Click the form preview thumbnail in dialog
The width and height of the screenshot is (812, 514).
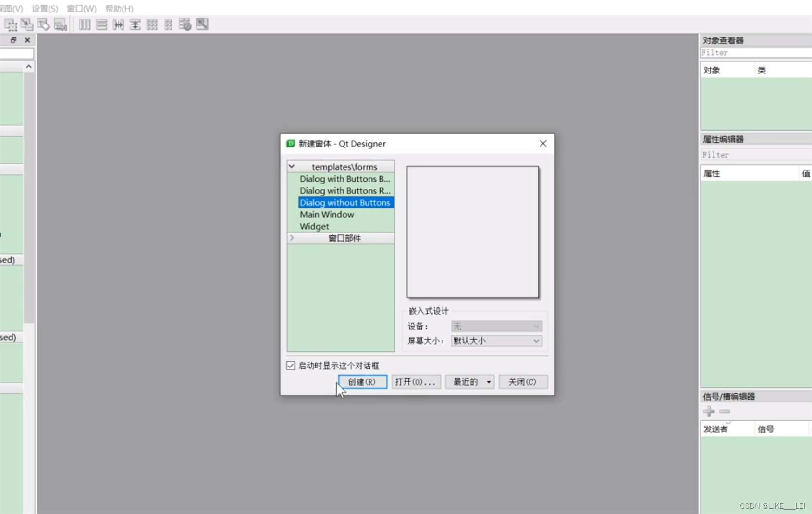point(473,232)
